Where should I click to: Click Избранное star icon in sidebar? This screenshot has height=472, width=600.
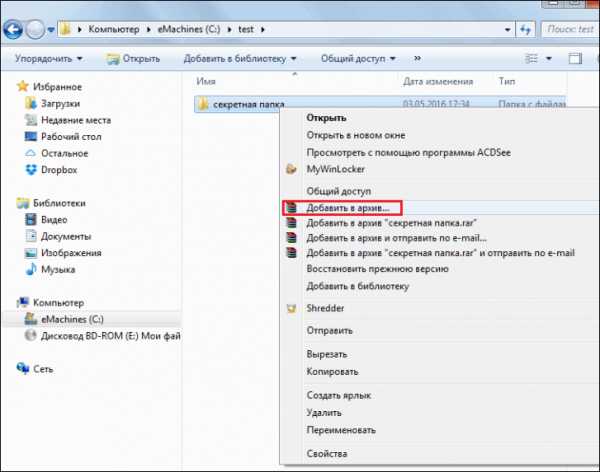click(23, 86)
